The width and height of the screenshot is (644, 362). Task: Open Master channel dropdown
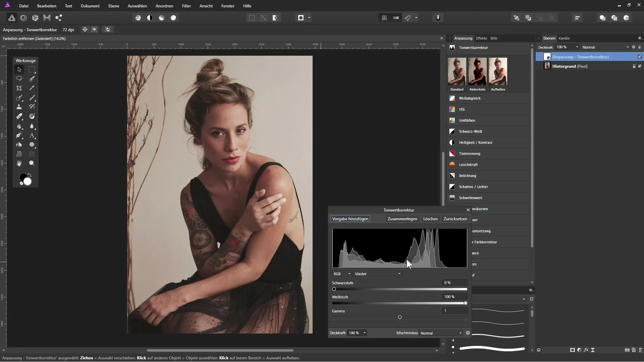tap(378, 274)
